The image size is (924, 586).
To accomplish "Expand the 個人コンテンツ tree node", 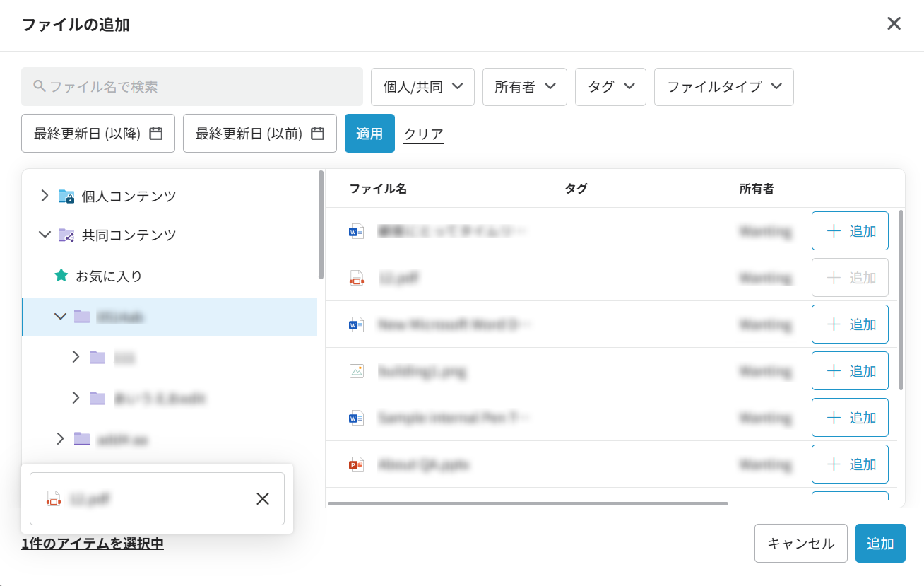I will 45,196.
